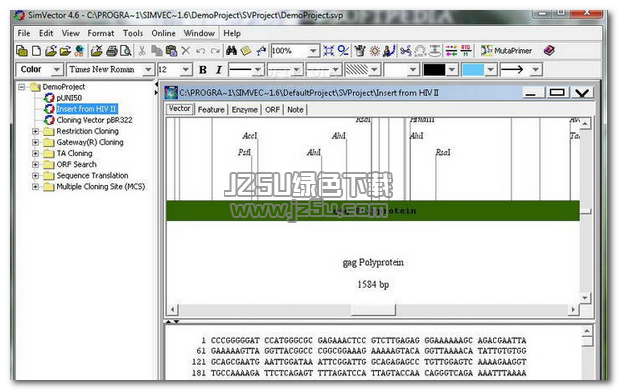The width and height of the screenshot is (619, 391).
Task: Click the Paste clipboard icon
Action: 171,51
